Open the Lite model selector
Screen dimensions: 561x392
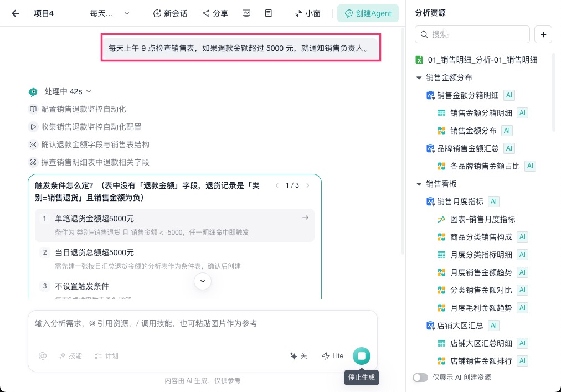333,356
